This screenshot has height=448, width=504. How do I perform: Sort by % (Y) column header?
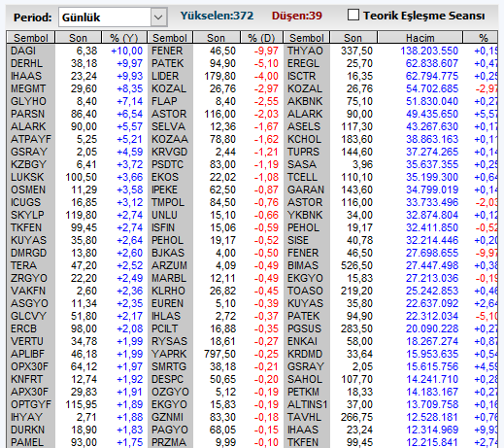[124, 38]
